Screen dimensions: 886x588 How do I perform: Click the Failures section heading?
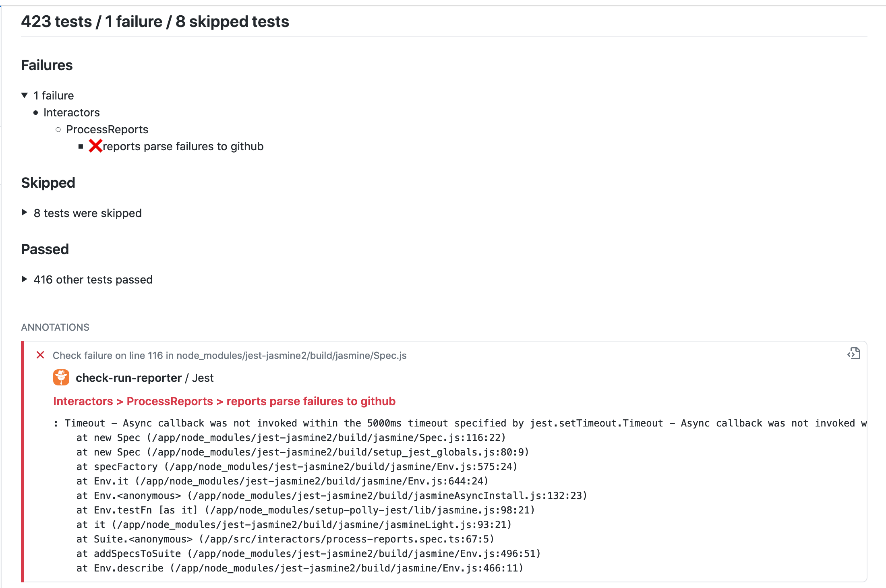tap(47, 65)
